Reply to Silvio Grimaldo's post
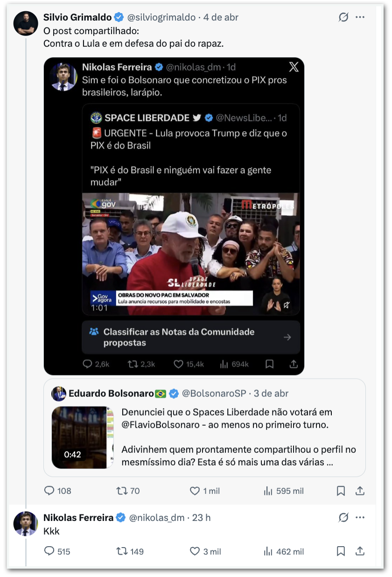392x577 pixels. [x=49, y=491]
